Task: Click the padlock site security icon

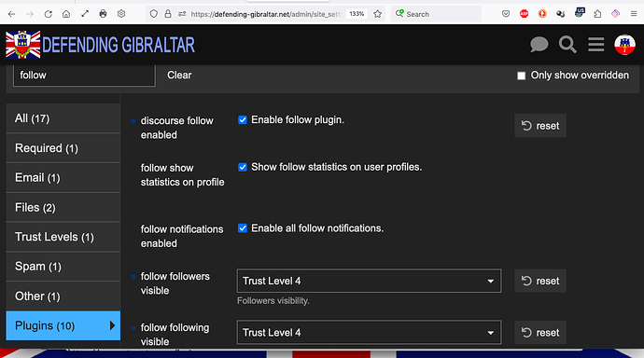Action: tap(168, 14)
